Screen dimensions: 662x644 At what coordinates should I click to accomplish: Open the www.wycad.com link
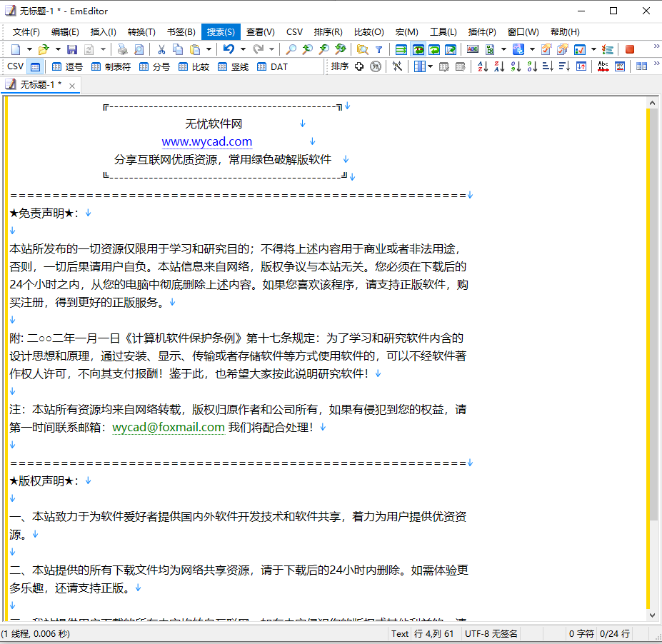(206, 141)
